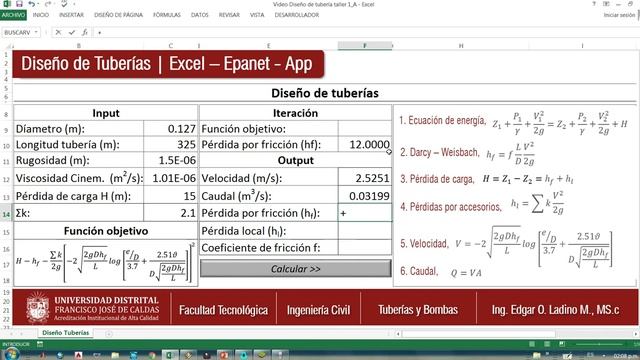Click the Undo arrow icon

(x=31, y=4)
